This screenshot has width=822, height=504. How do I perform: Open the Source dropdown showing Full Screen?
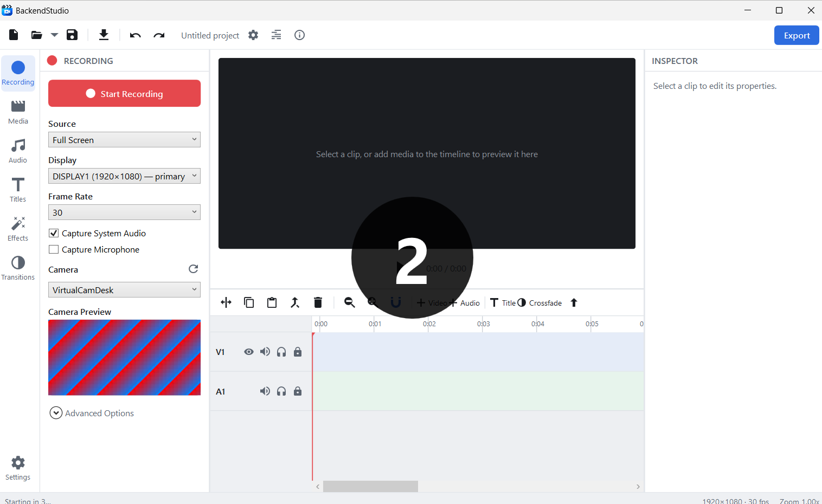[x=124, y=140]
